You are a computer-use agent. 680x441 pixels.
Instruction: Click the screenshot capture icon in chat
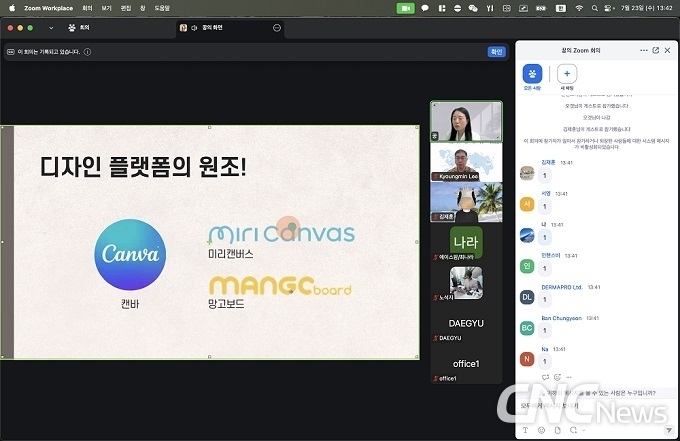(x=573, y=430)
